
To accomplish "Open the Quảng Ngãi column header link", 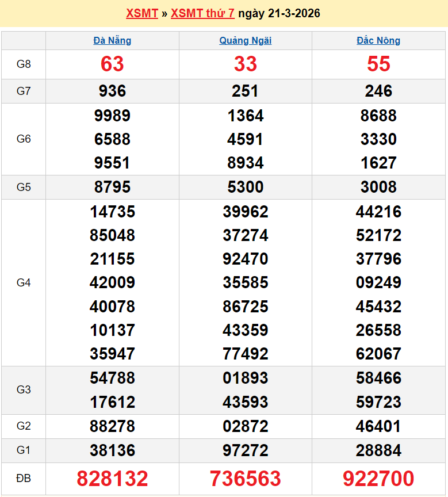I will pos(246,40).
